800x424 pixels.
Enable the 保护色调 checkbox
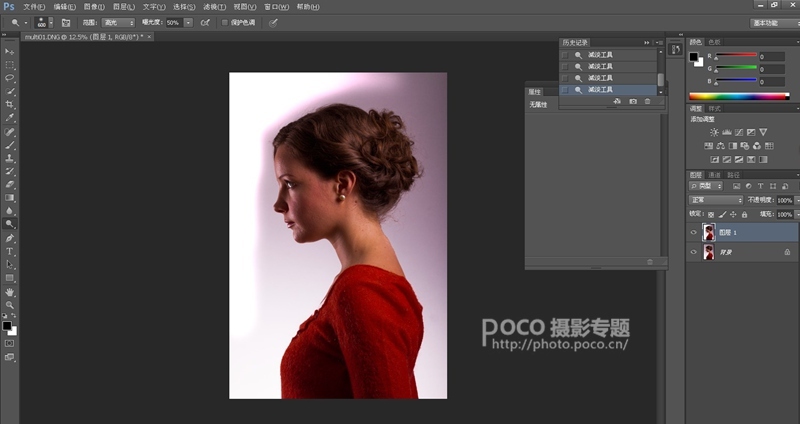pos(225,22)
